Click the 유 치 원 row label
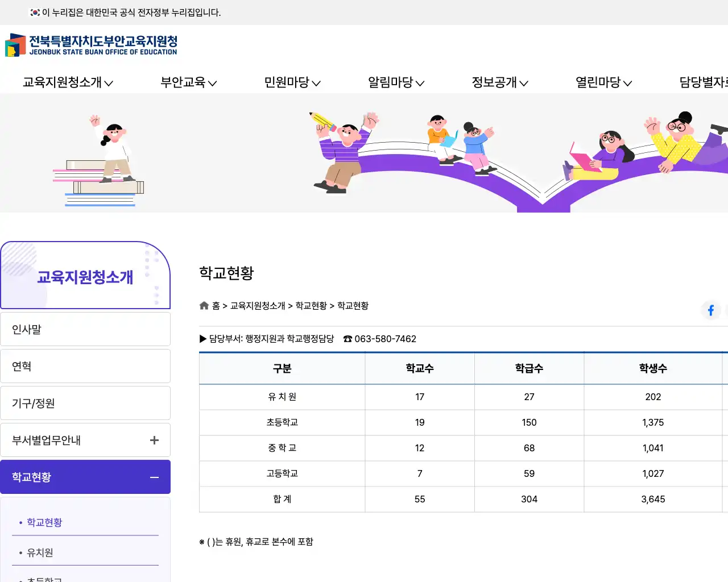728x582 pixels. (x=282, y=397)
